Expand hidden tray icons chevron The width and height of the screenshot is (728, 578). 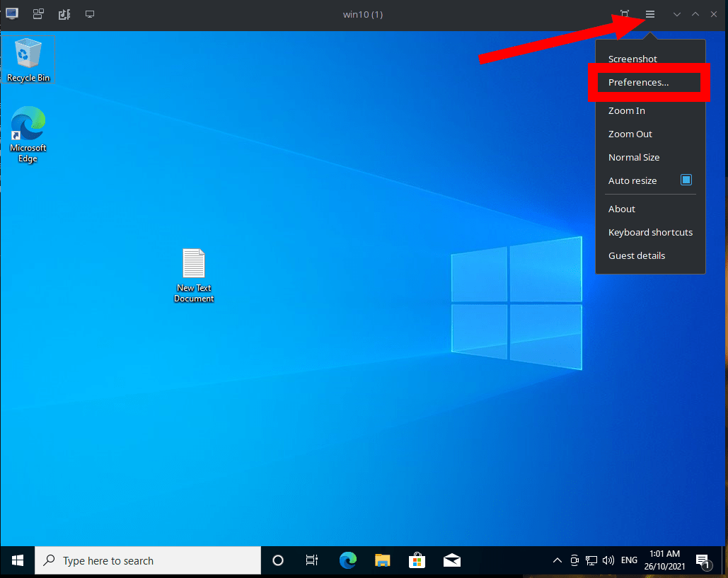tap(557, 560)
